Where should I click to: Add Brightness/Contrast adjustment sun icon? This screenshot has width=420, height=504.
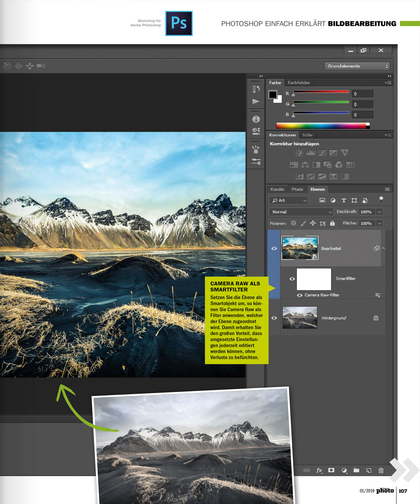click(x=299, y=153)
